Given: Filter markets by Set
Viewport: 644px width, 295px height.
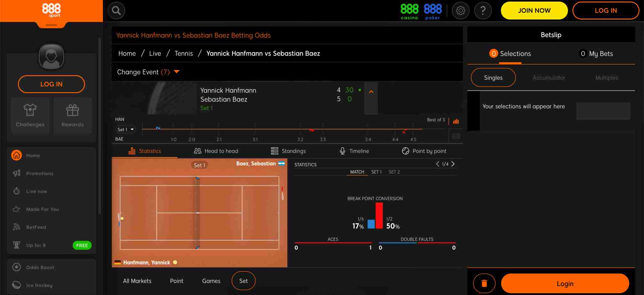Looking at the screenshot, I should point(244,281).
